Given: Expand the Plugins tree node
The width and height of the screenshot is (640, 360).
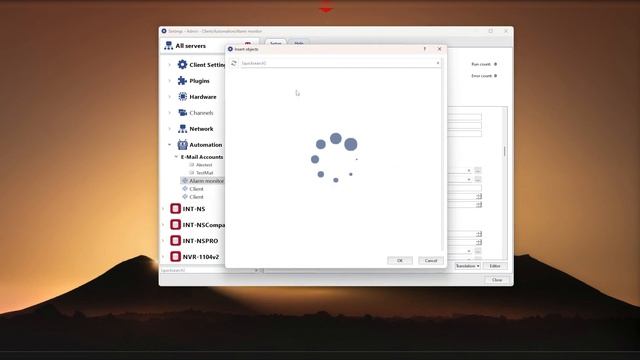Looking at the screenshot, I should [x=170, y=81].
